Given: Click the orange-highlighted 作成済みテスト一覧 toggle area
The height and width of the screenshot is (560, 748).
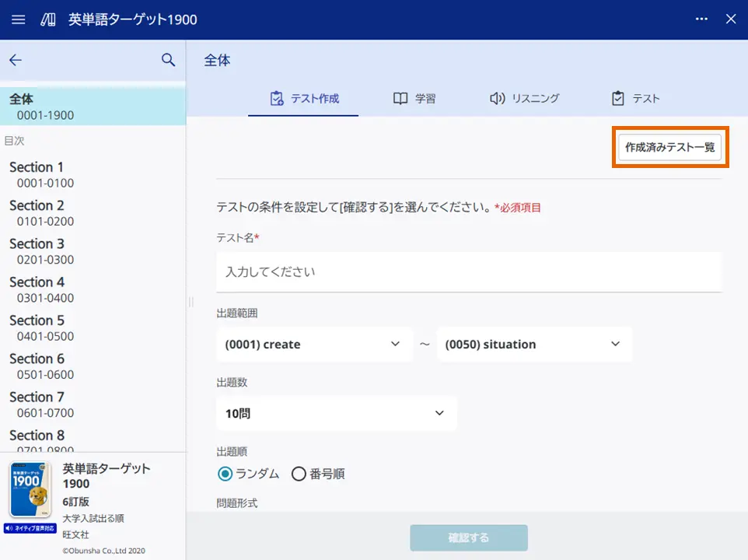Looking at the screenshot, I should (x=669, y=146).
